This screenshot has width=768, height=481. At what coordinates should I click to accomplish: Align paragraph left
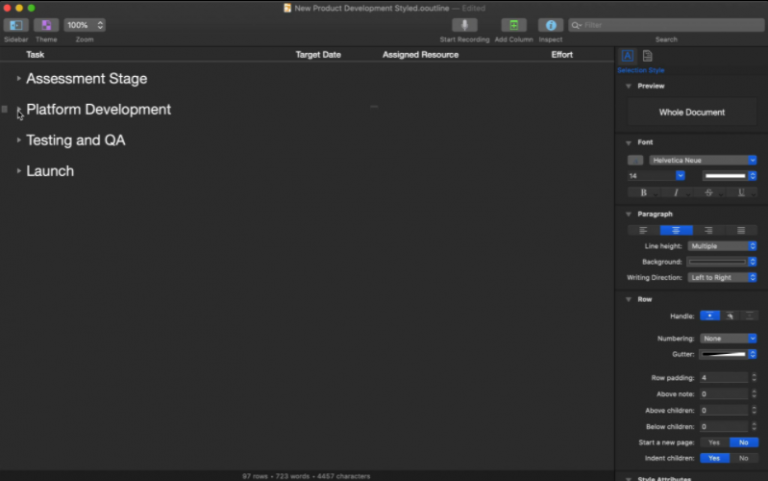644,230
